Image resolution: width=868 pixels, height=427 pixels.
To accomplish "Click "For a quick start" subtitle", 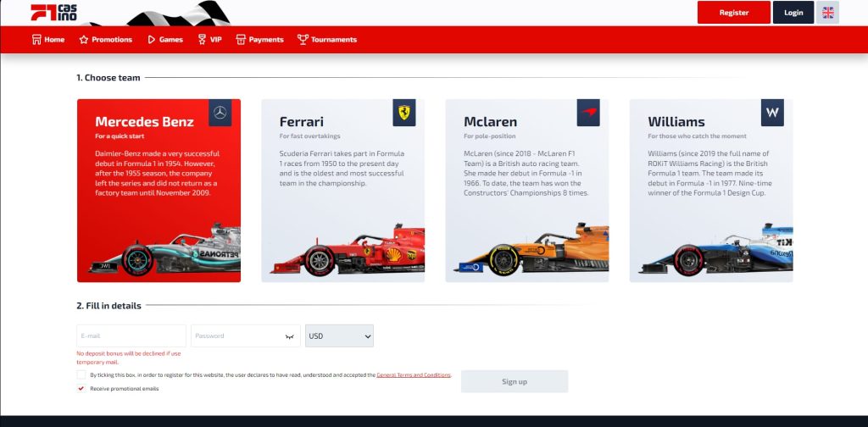I will pos(120,136).
